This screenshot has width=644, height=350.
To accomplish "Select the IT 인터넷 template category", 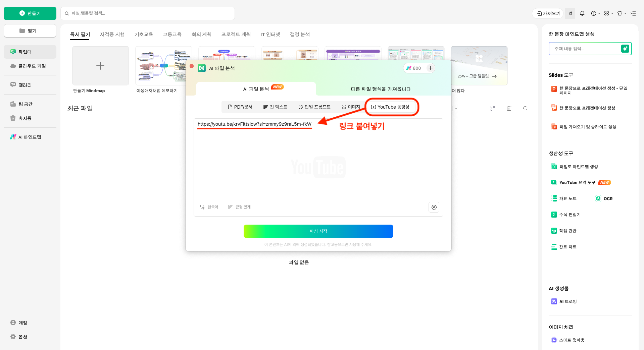I will point(270,34).
